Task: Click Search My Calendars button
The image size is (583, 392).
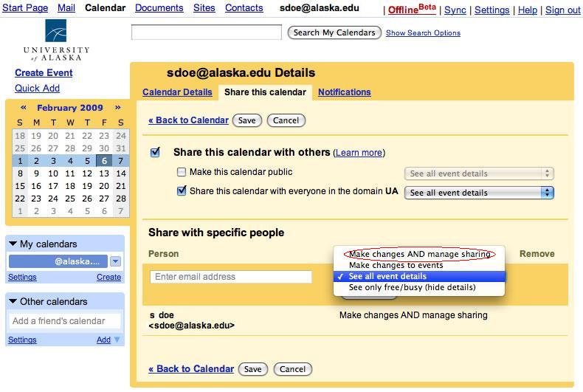Action: (334, 32)
